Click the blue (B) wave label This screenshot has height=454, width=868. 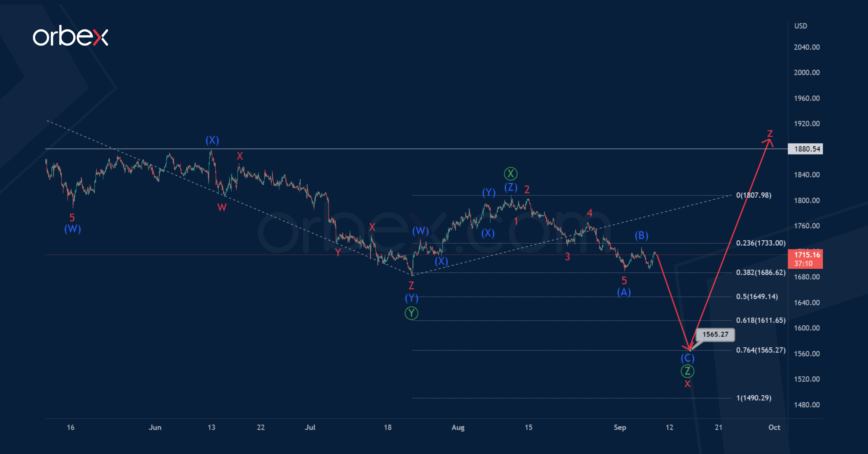pyautogui.click(x=642, y=235)
